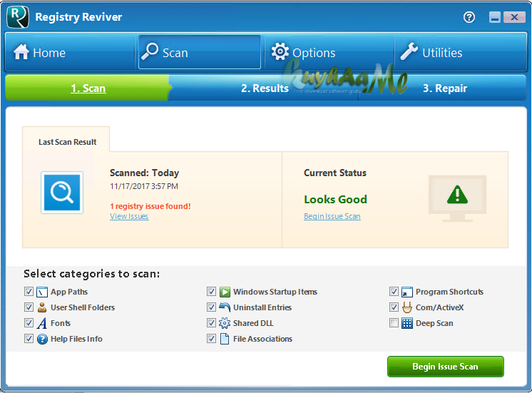Close the Registry Reviver window
The image size is (532, 393).
[x=514, y=17]
